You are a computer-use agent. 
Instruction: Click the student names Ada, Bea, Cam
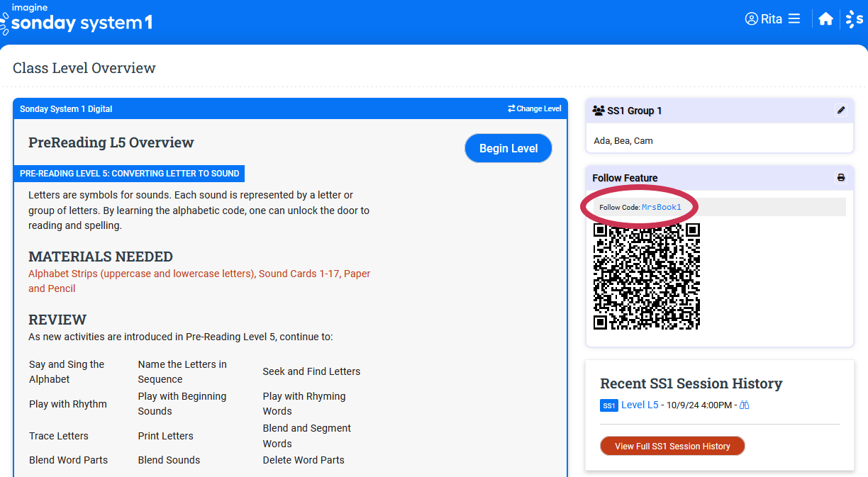click(623, 140)
